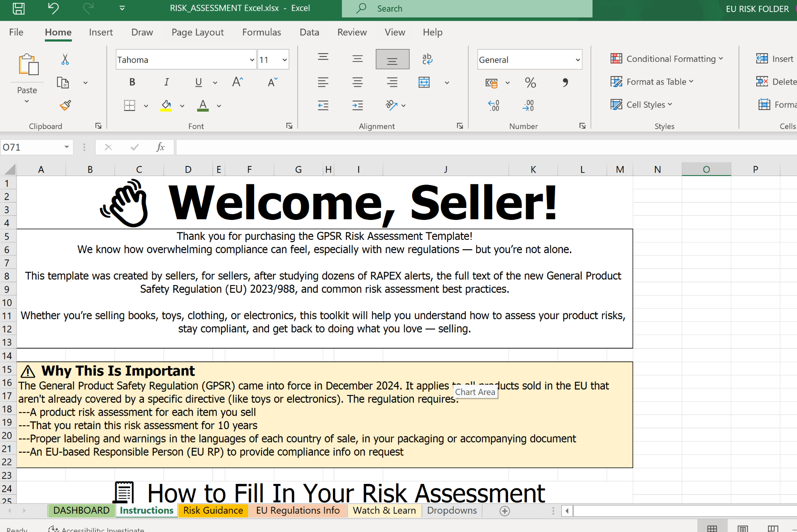Click the Format Painter icon
Viewport: 797px width, 532px height.
click(x=65, y=105)
